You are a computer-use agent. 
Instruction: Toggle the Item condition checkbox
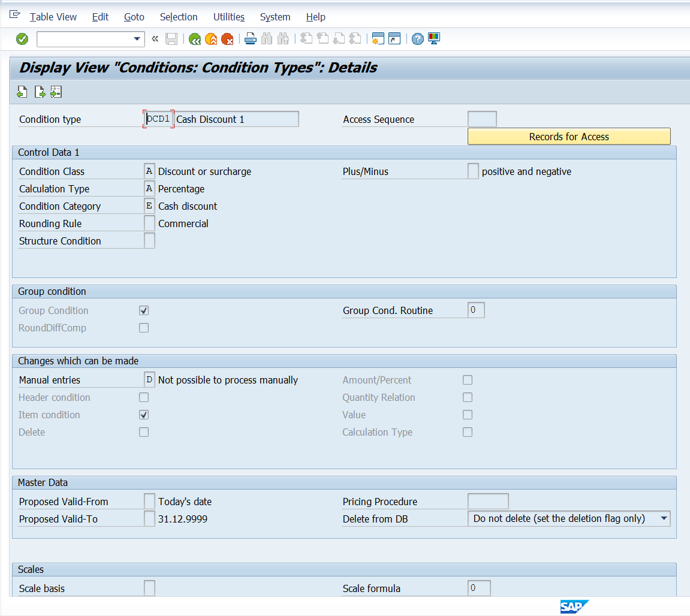point(144,415)
